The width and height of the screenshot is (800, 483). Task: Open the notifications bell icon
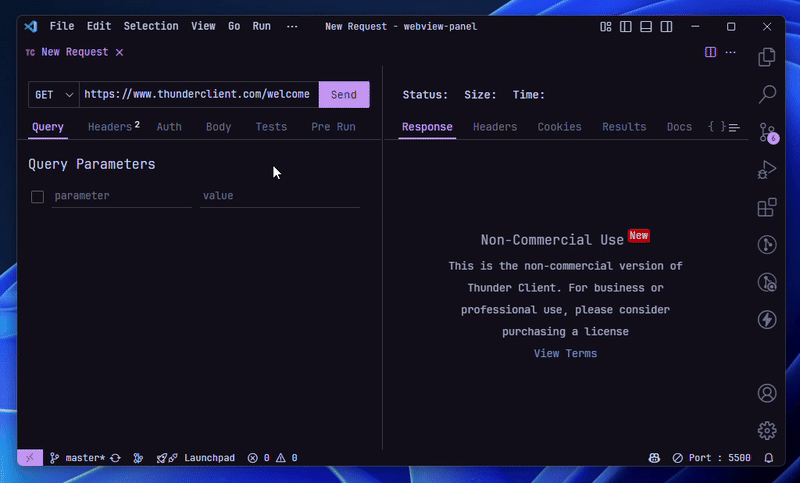pos(768,457)
